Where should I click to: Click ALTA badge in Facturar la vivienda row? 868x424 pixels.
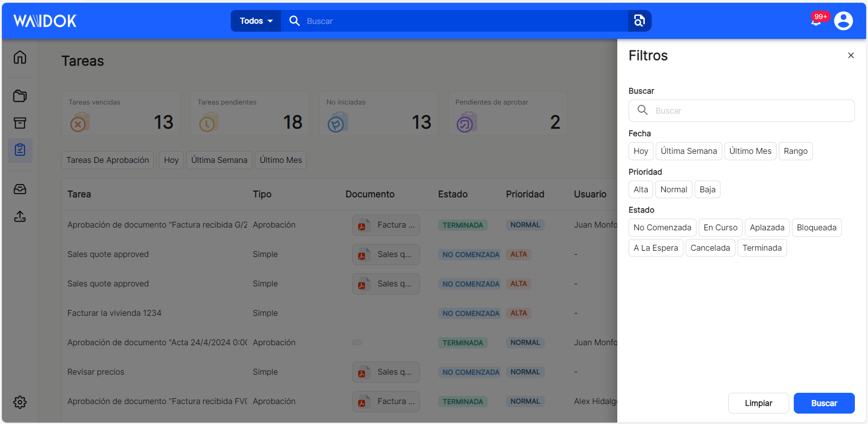pos(519,313)
